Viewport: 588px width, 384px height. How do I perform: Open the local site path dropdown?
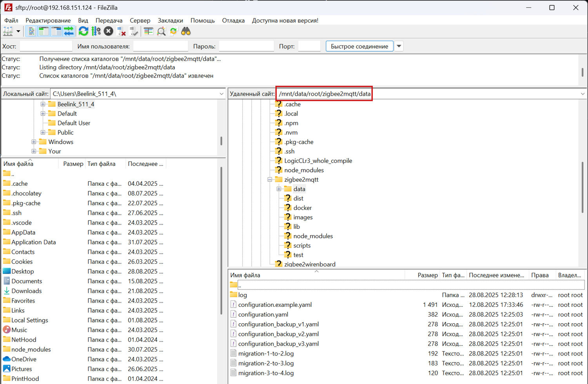[221, 94]
